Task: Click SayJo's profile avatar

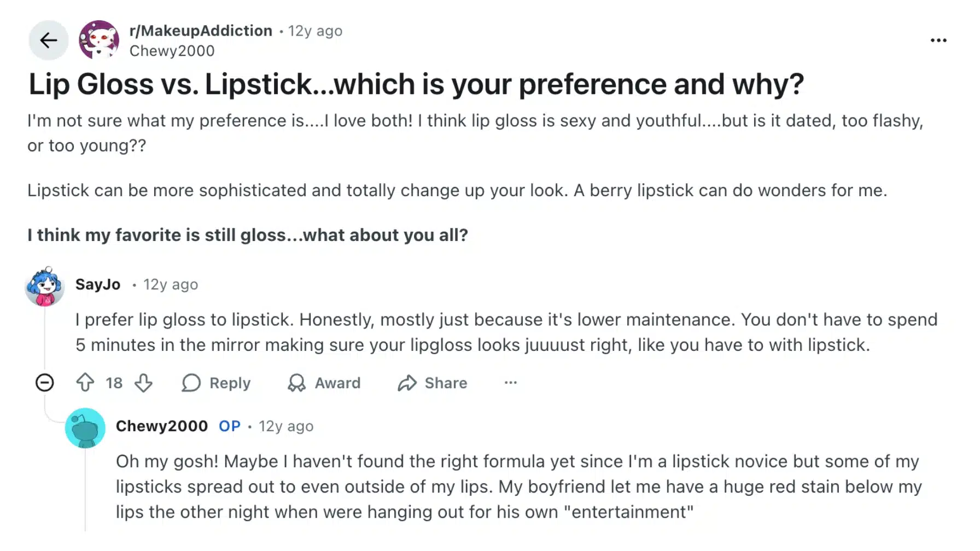Action: tap(45, 286)
